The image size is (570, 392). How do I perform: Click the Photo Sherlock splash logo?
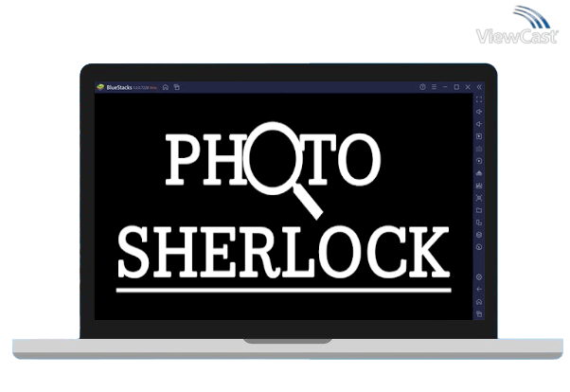click(x=284, y=207)
